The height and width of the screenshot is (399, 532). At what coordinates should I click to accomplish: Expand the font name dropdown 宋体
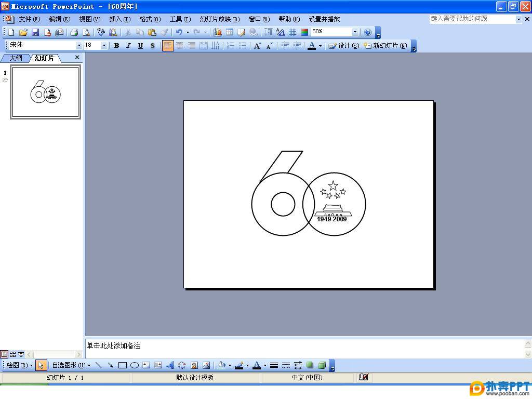[x=79, y=46]
